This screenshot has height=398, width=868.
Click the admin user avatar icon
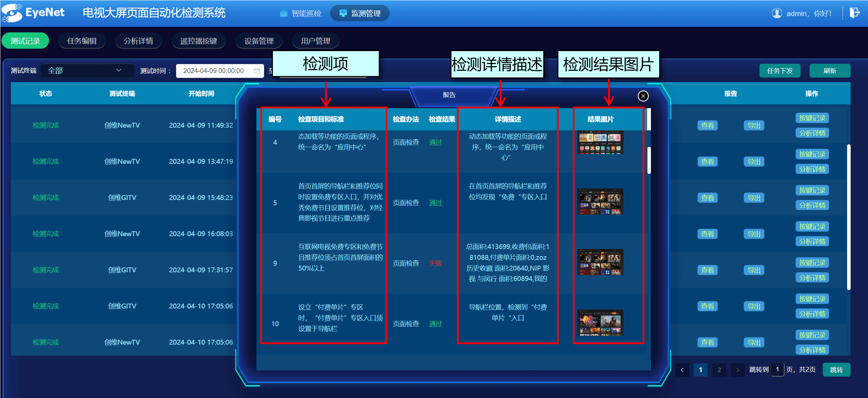(777, 13)
